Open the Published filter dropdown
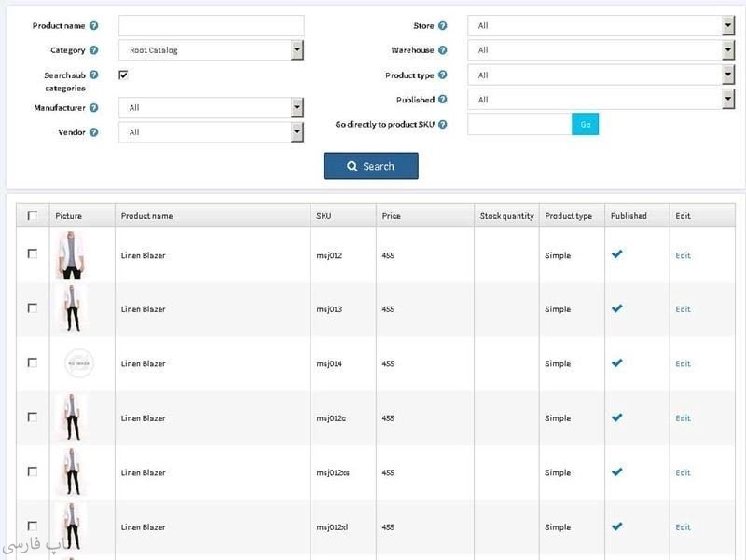This screenshot has height=560, width=746. coord(601,100)
